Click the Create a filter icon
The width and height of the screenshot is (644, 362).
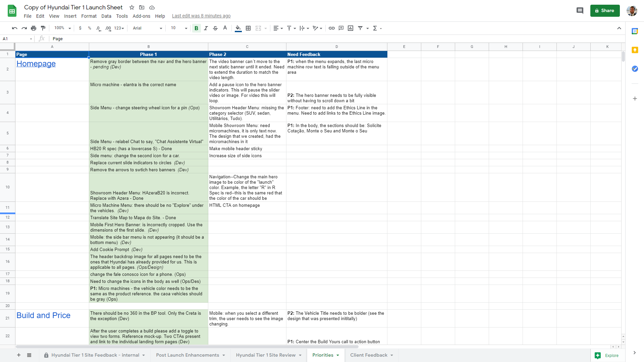click(x=360, y=28)
